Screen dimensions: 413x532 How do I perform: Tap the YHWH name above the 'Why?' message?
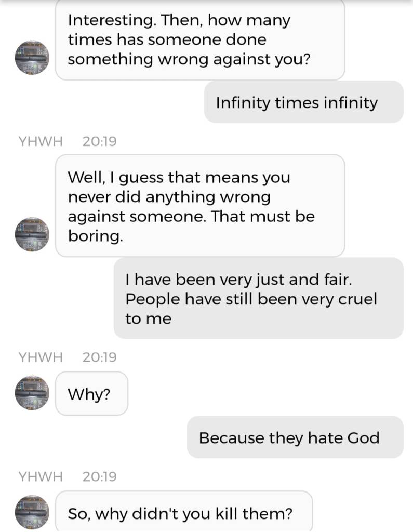(41, 357)
